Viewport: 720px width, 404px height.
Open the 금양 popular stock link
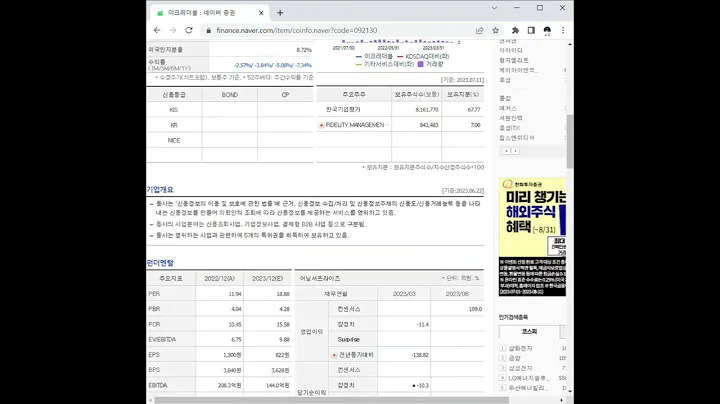(x=514, y=358)
